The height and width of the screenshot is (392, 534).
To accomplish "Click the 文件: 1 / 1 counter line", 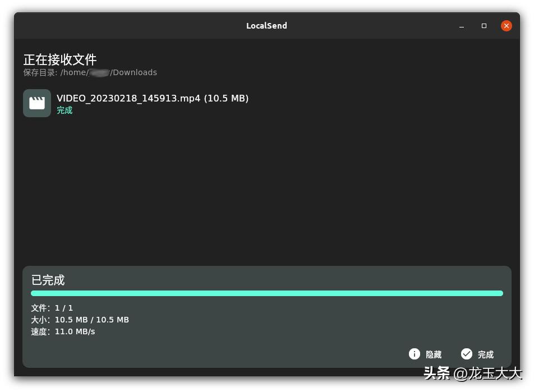I will coord(52,308).
